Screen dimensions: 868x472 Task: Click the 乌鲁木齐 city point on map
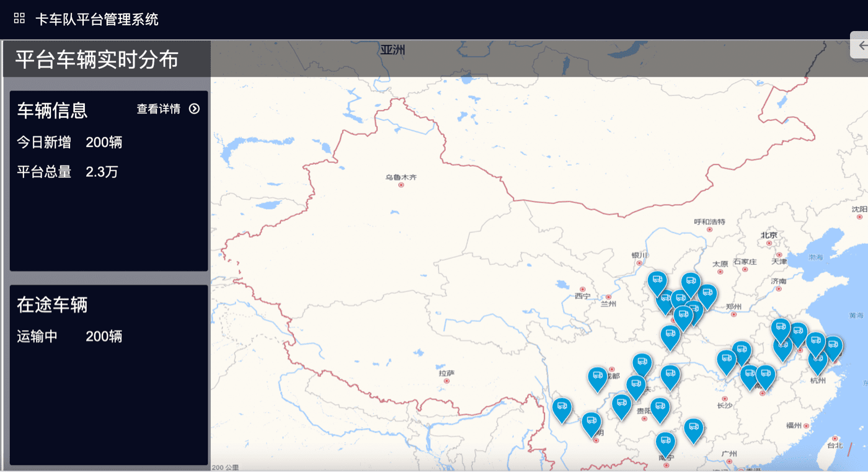[x=401, y=185]
